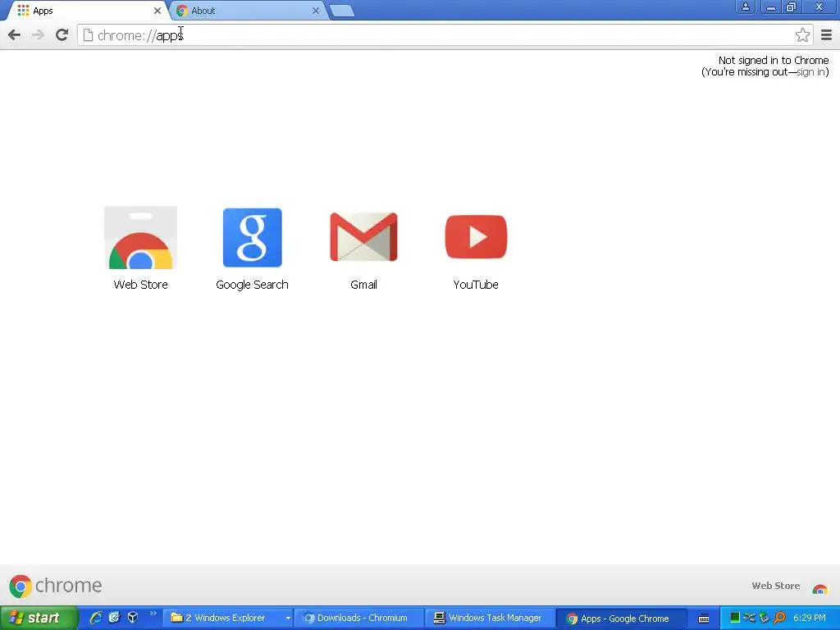The width and height of the screenshot is (840, 630).
Task: Click the sign in link
Action: point(810,72)
